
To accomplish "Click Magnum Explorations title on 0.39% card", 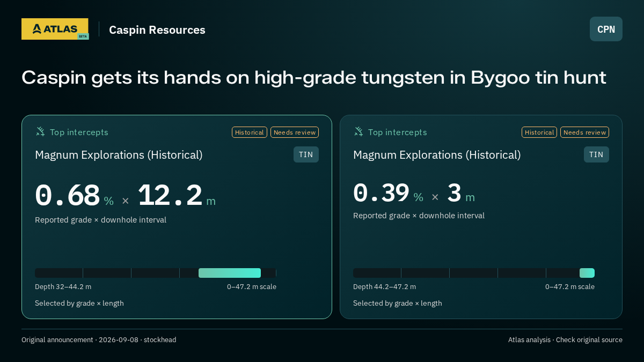I will [437, 155].
